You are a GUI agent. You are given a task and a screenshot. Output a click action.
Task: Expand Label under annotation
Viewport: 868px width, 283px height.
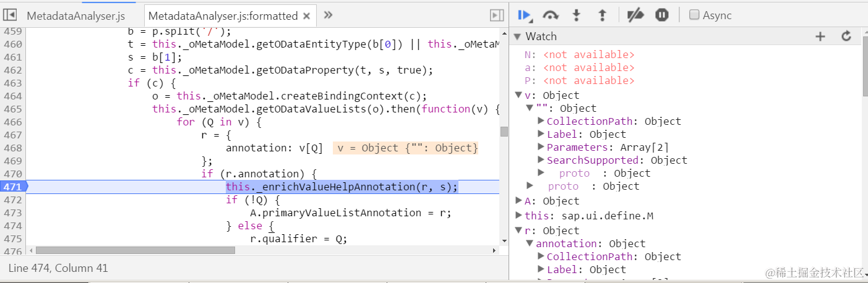tap(541, 269)
